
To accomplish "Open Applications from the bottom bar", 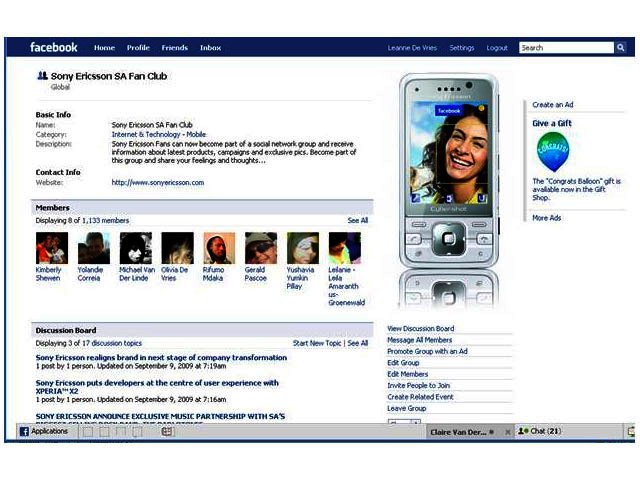I will click(x=44, y=431).
